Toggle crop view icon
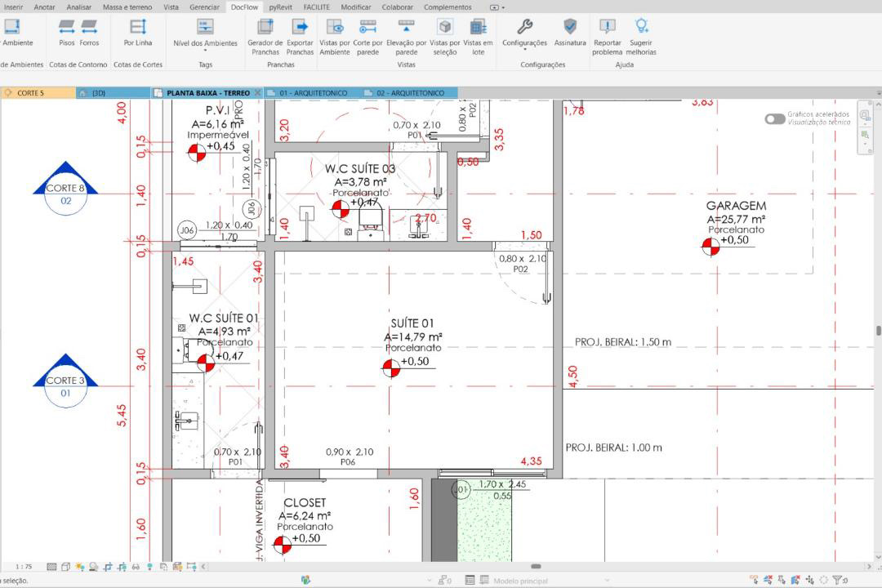Viewport: 882px width, 588px height. 108,567
